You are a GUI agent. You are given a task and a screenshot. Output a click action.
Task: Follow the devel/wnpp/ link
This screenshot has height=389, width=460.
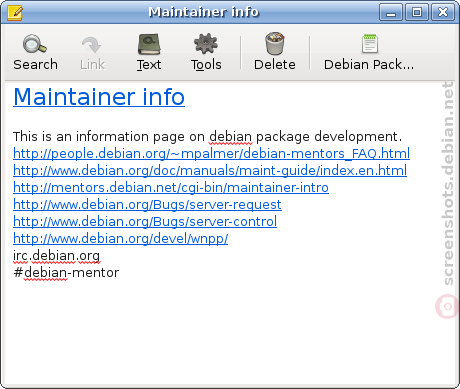[121, 239]
